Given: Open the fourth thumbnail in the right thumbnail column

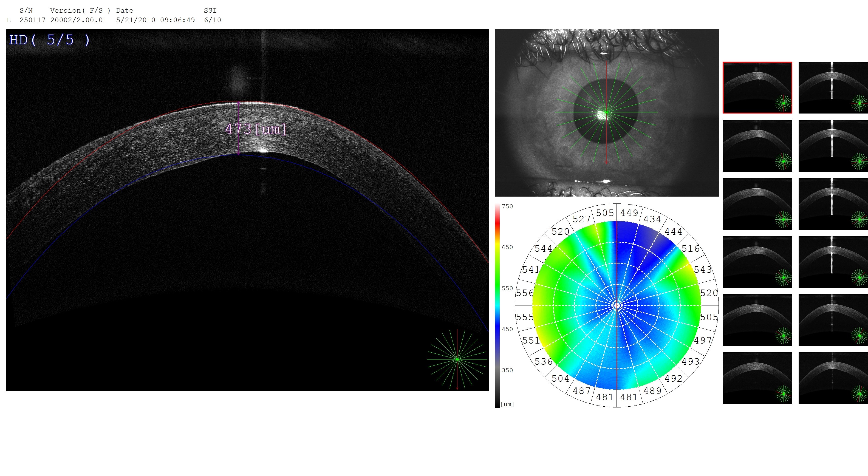Looking at the screenshot, I should 833,262.
